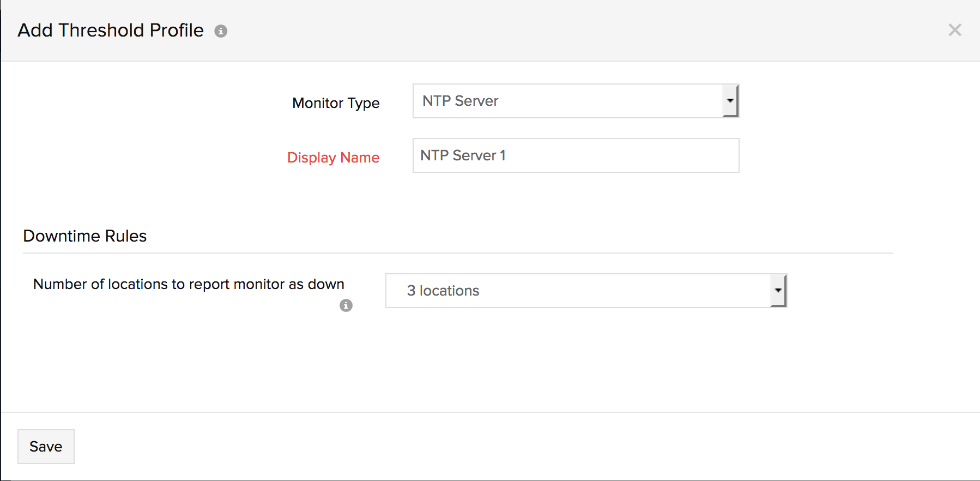Click the empty footer area right of Save
980x481 pixels.
coord(491,447)
